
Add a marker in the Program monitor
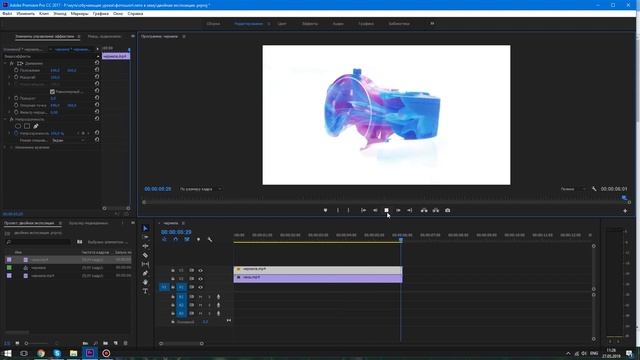click(325, 210)
